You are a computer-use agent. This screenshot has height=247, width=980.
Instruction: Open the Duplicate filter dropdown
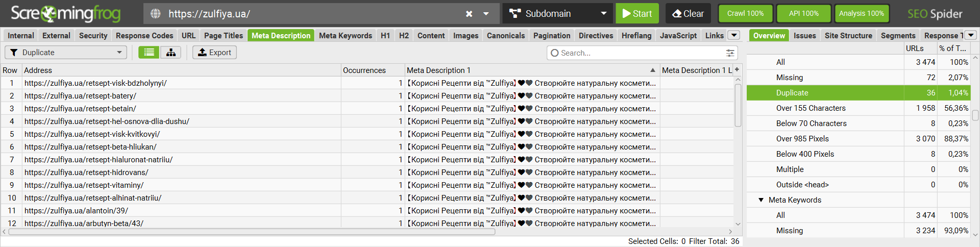coord(66,53)
